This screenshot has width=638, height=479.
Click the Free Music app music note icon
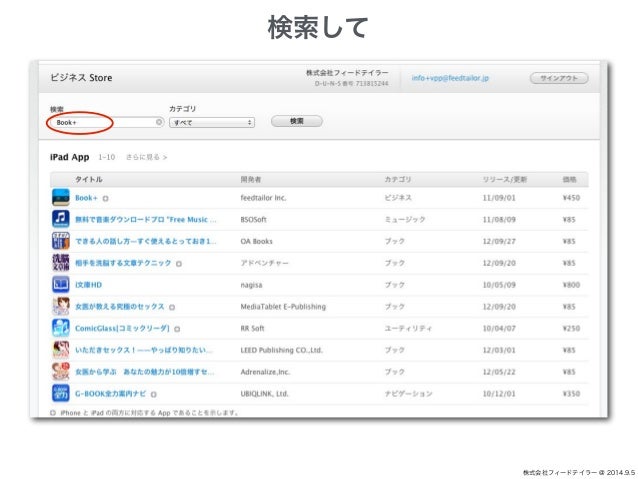[x=61, y=219]
